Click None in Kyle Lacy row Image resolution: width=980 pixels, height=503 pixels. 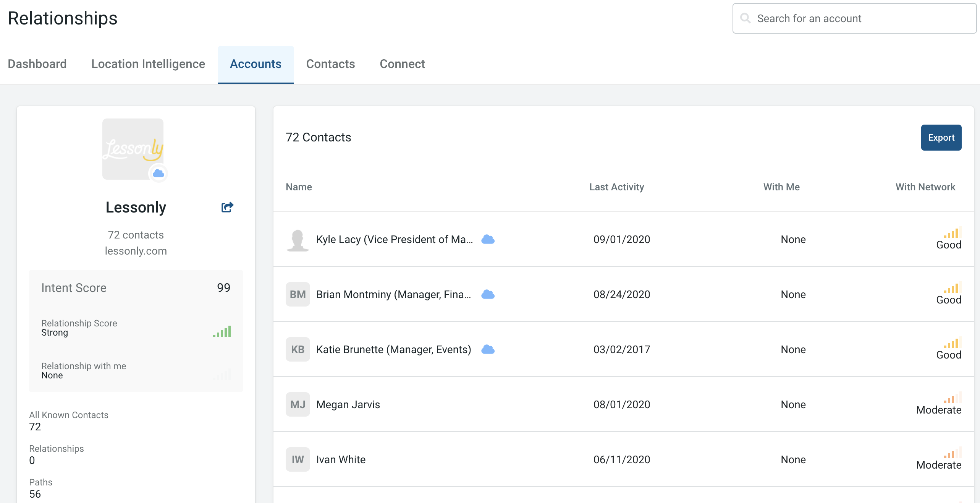coord(793,239)
